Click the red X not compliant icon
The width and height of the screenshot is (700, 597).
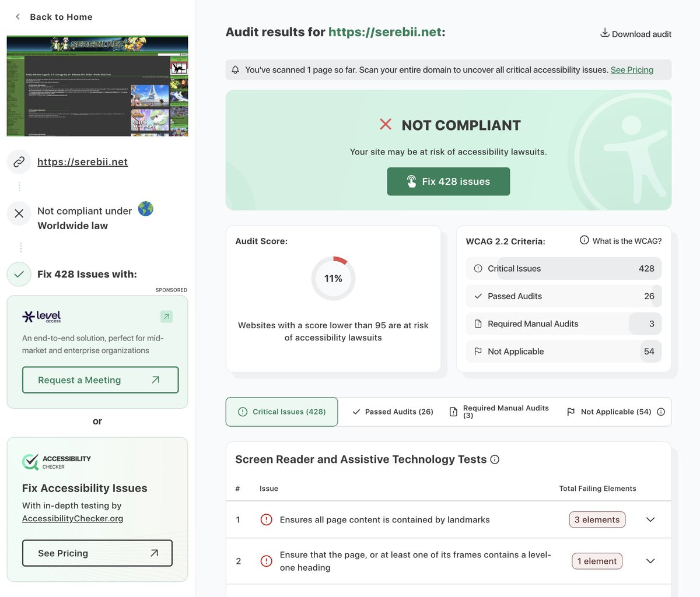pyautogui.click(x=386, y=124)
